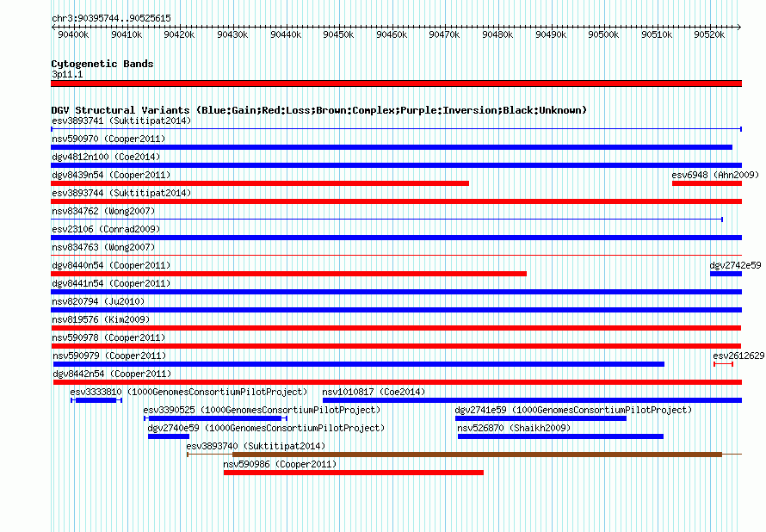Viewport: 766px width, 532px height.
Task: Select the dgv2742e59 variant label
Action: pyautogui.click(x=735, y=265)
